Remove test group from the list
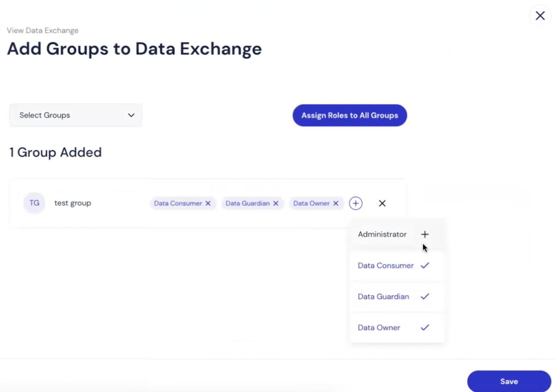 pos(382,203)
